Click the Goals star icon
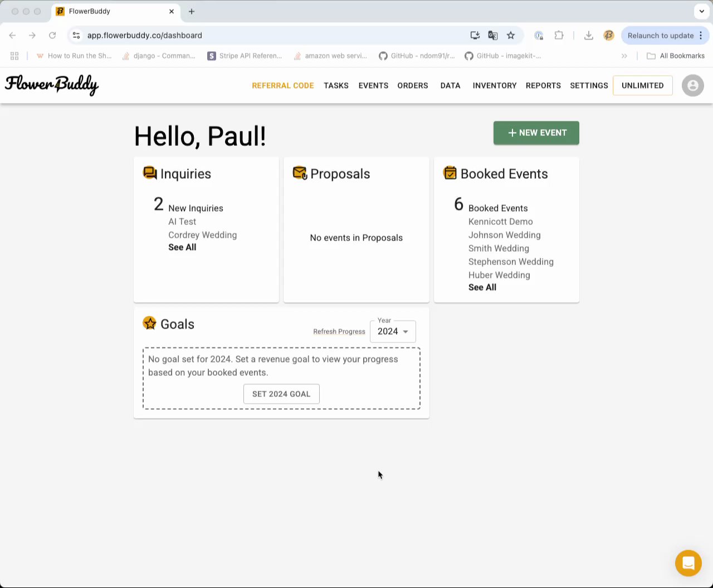Image resolution: width=713 pixels, height=588 pixels. [149, 324]
